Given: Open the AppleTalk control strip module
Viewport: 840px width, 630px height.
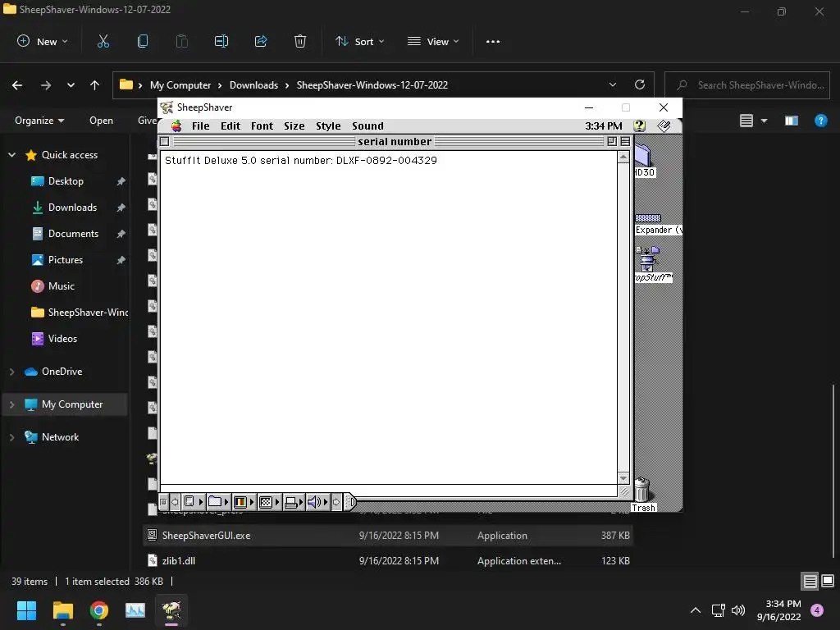Looking at the screenshot, I should (194, 502).
